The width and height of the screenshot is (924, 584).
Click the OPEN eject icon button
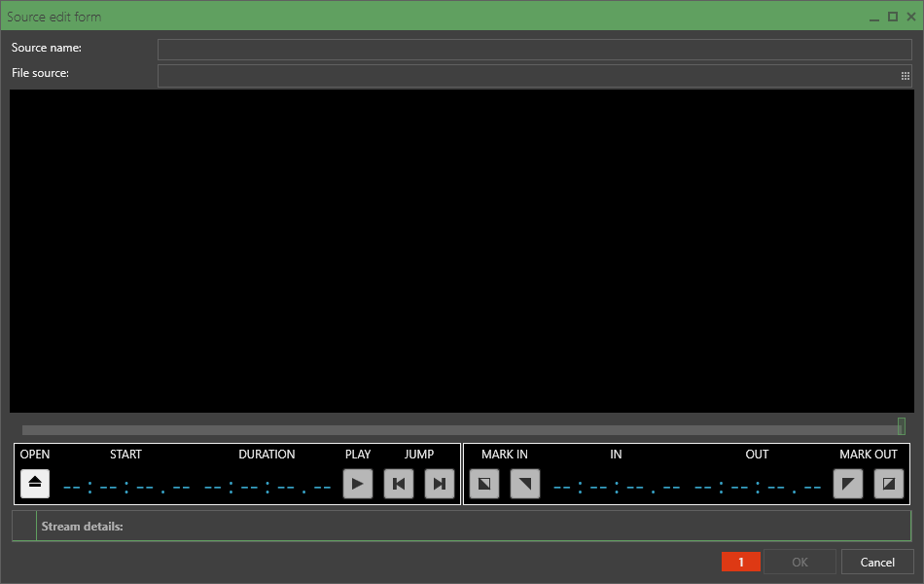35,484
